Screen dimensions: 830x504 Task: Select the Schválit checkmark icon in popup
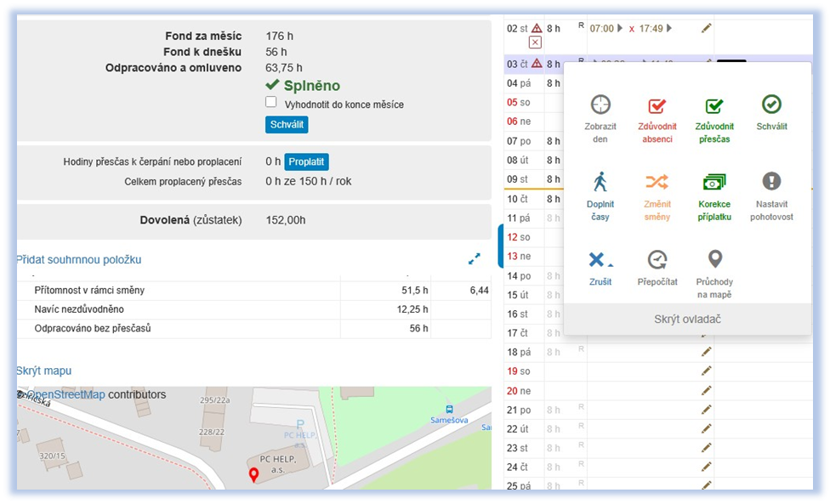click(x=771, y=105)
